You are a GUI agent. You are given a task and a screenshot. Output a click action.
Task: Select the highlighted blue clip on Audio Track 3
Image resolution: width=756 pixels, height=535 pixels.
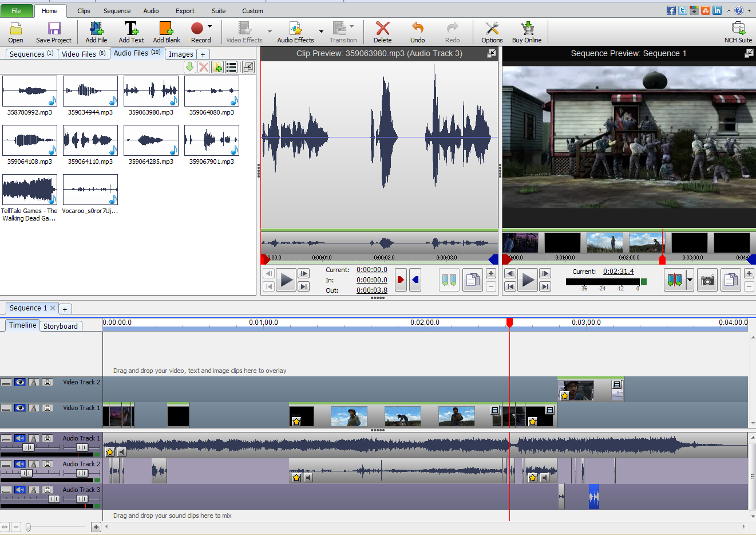point(593,497)
